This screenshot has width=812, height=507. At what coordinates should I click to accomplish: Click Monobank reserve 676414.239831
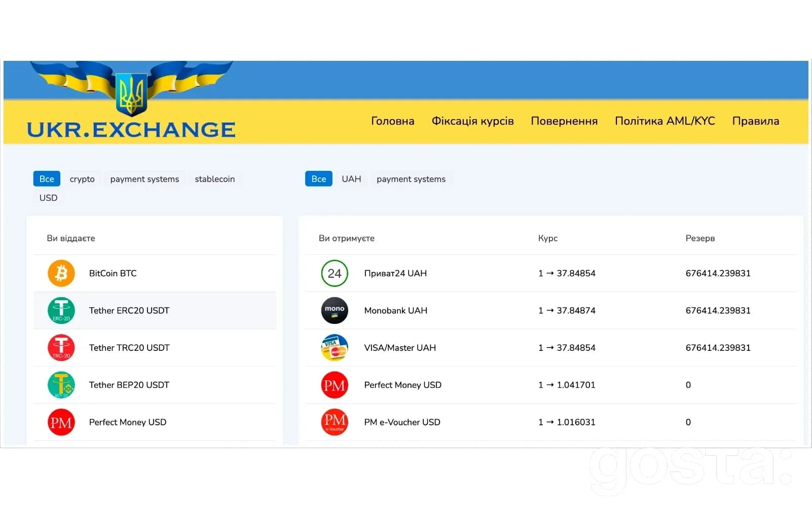(x=718, y=310)
